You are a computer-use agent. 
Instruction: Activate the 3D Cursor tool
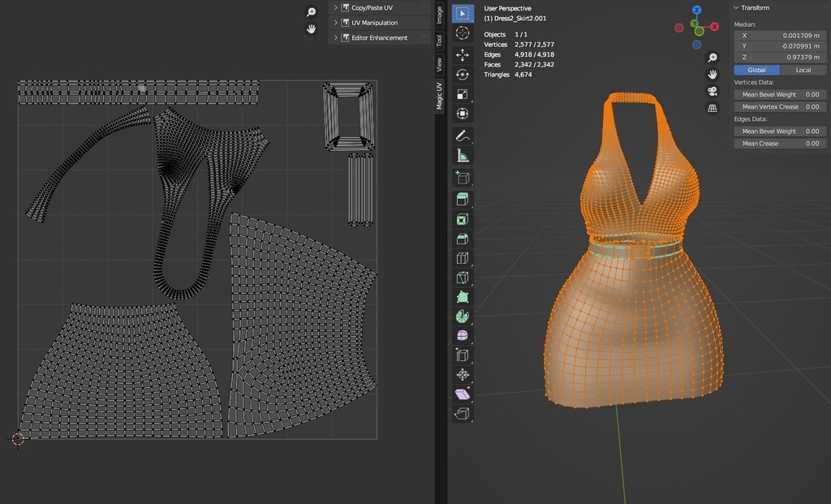tap(461, 32)
